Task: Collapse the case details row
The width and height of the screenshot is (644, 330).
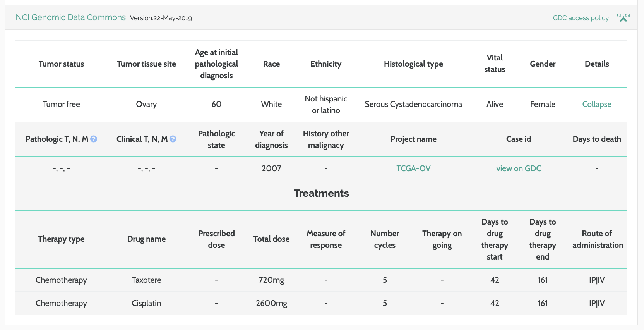Action: pyautogui.click(x=597, y=104)
